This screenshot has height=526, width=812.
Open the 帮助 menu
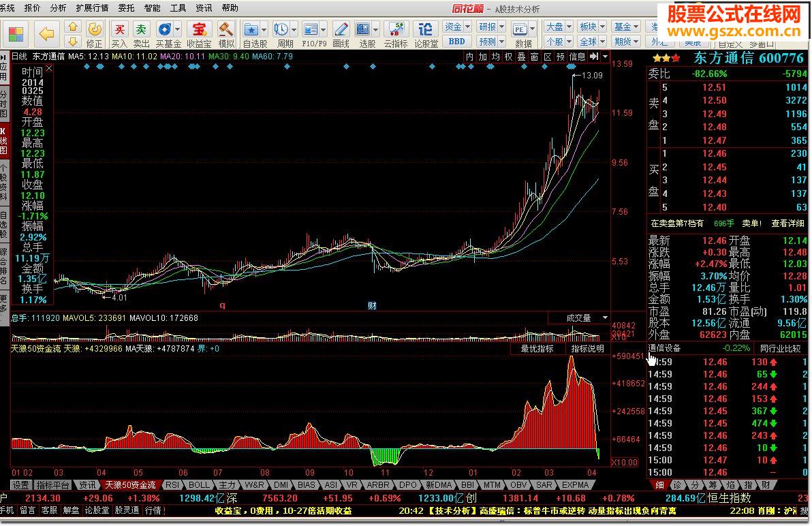coord(230,7)
